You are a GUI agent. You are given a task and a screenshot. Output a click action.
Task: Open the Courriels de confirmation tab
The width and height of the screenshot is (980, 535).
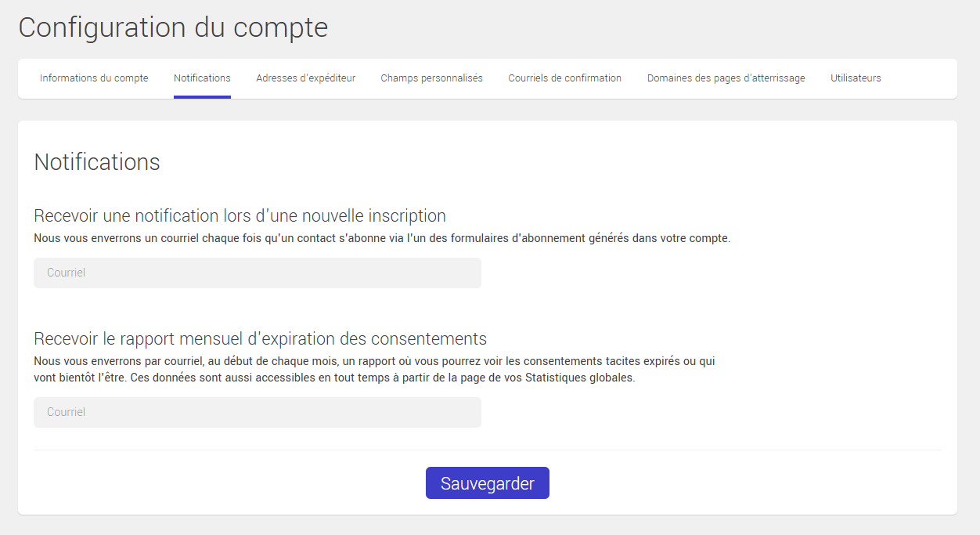(564, 78)
